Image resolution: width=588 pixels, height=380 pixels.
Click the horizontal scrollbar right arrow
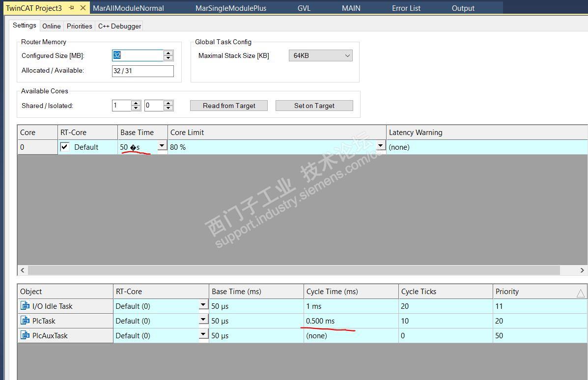(582, 270)
